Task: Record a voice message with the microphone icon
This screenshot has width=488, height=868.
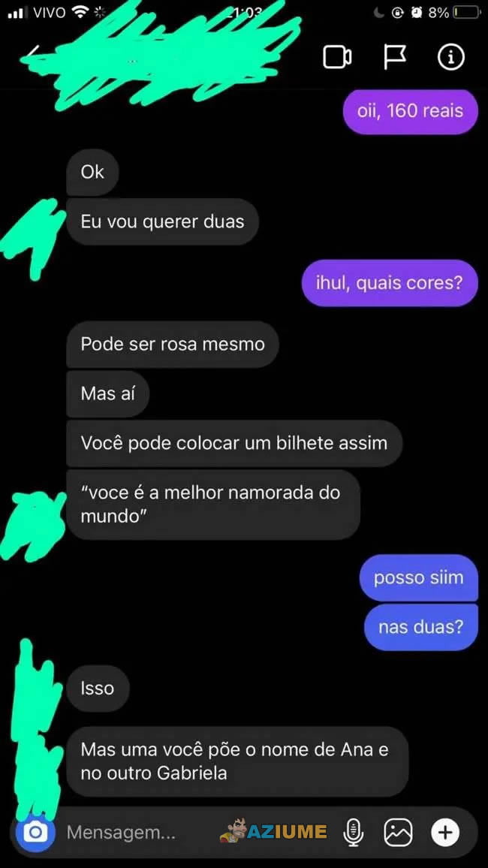Action: coord(354,831)
